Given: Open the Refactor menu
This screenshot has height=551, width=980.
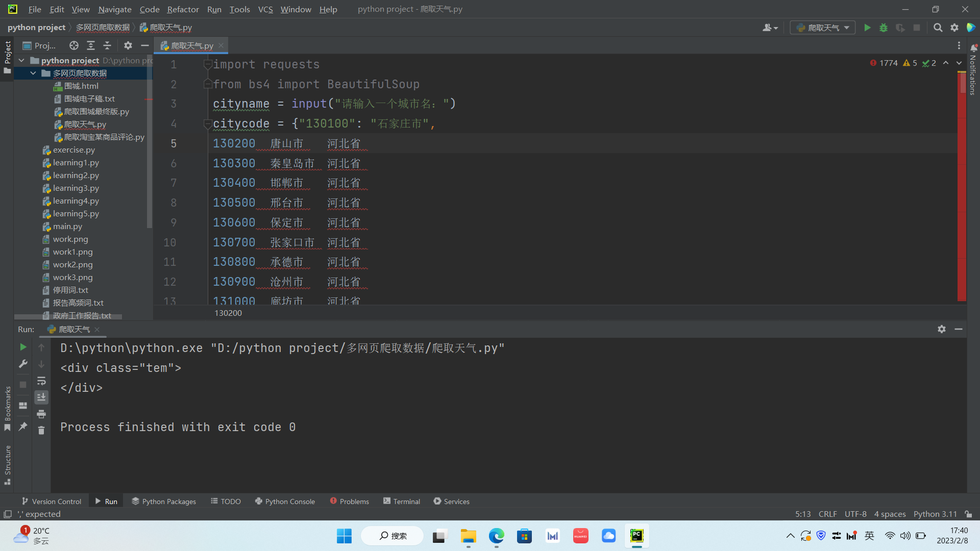Looking at the screenshot, I should (x=183, y=9).
